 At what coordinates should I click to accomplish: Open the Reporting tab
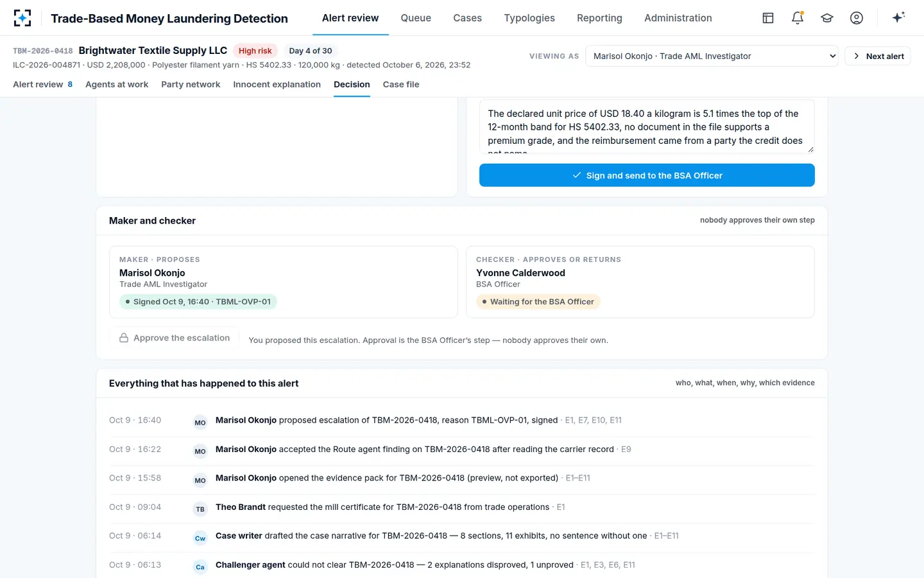599,18
